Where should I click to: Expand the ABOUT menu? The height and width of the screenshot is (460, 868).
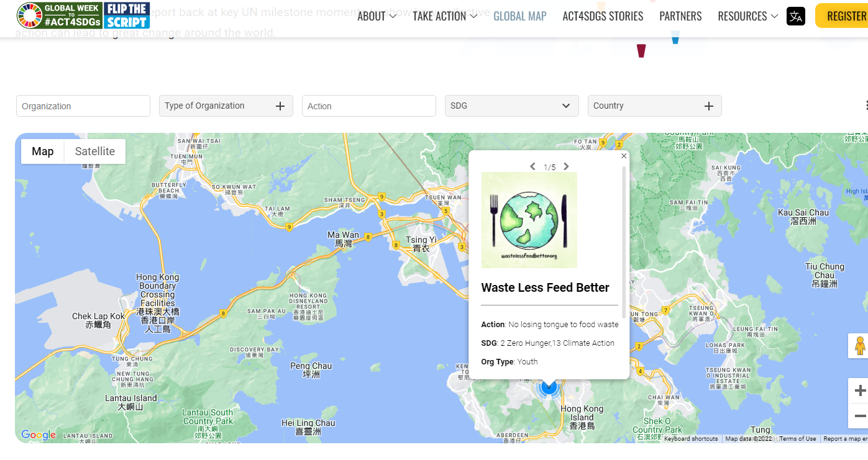pyautogui.click(x=377, y=17)
